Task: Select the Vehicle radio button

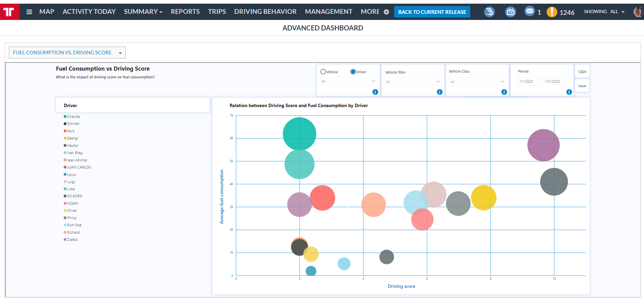Action: click(x=323, y=72)
